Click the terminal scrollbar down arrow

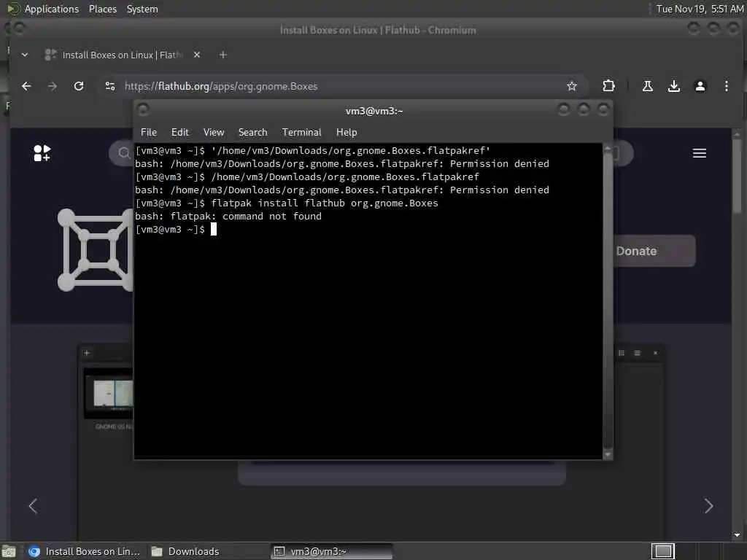click(608, 455)
